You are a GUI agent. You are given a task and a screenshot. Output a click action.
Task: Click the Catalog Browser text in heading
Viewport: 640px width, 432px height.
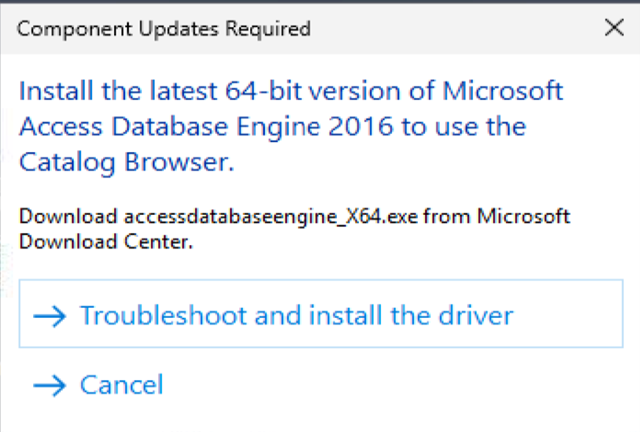(127, 163)
